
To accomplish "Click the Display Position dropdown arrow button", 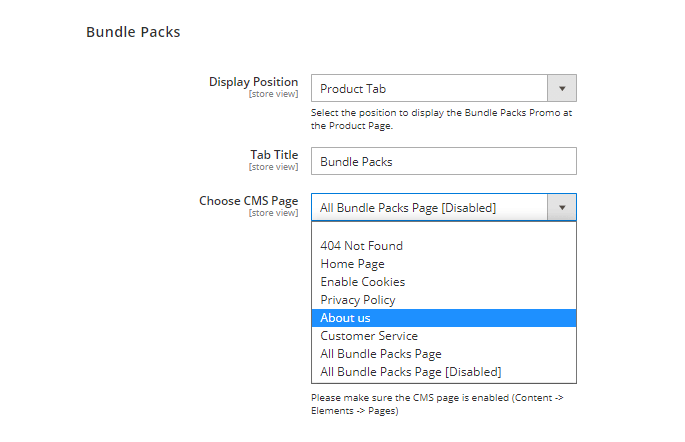I will [562, 89].
